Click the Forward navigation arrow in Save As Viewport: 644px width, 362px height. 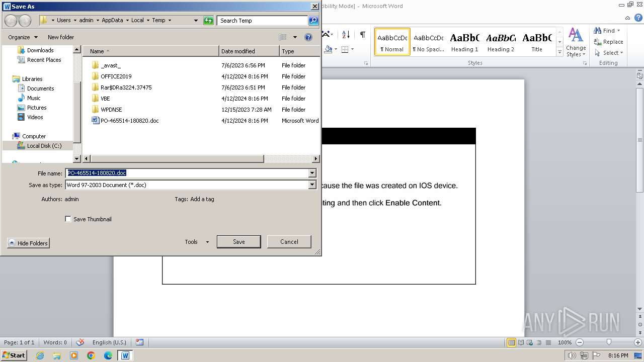coord(25,21)
